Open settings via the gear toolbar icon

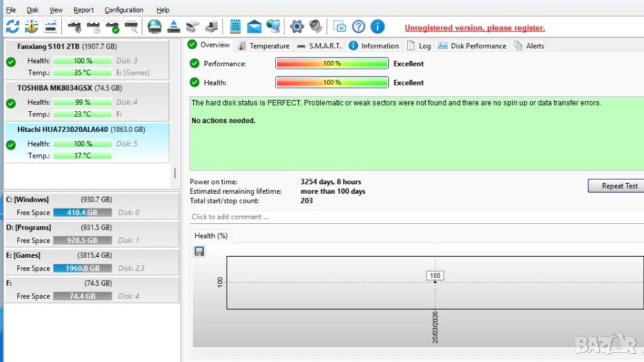(297, 26)
